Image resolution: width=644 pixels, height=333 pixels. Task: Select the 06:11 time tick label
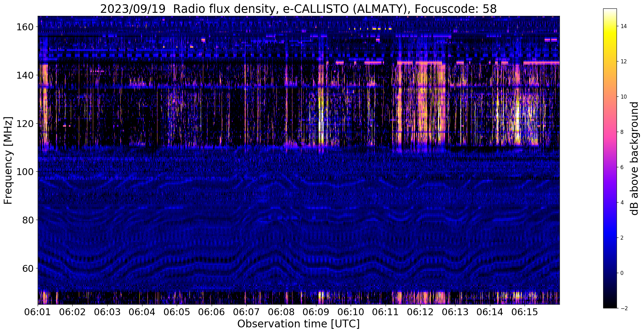pos(386,312)
